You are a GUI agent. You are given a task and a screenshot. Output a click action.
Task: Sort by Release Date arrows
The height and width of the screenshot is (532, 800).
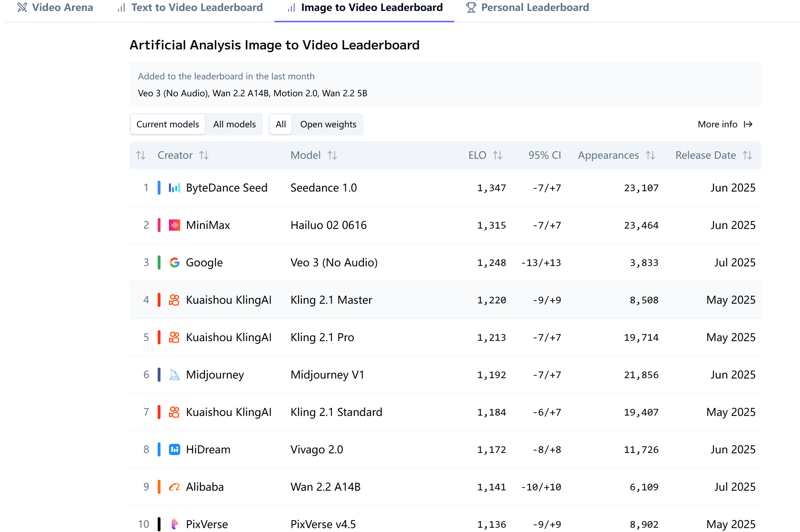coord(747,155)
